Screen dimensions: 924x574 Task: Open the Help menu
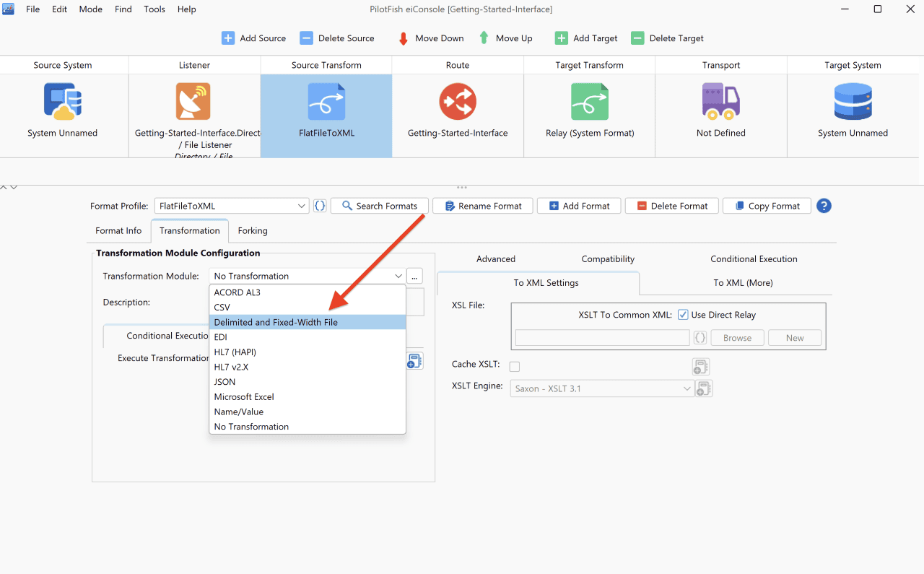coord(187,9)
